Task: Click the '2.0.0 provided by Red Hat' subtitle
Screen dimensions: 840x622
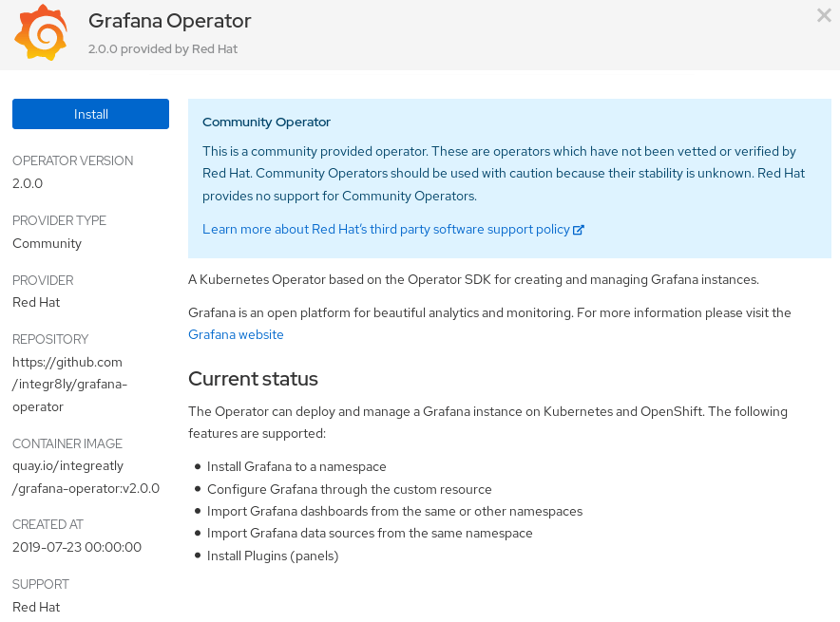Action: coord(162,48)
